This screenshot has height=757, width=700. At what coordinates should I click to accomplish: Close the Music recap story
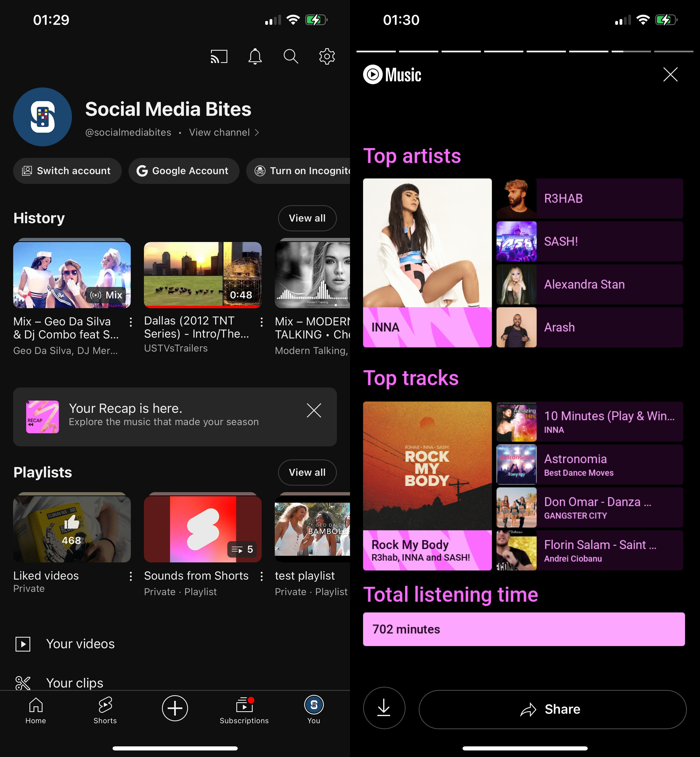tap(671, 75)
